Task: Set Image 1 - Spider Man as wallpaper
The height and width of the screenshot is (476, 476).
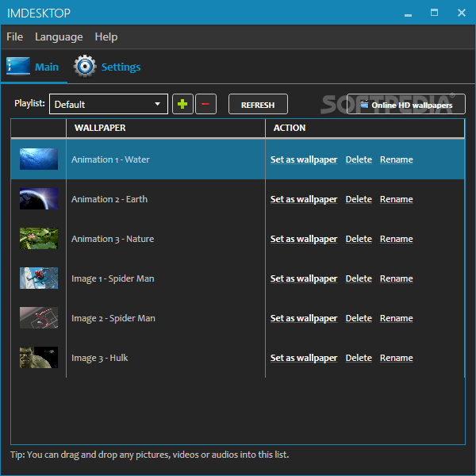Action: pos(304,278)
